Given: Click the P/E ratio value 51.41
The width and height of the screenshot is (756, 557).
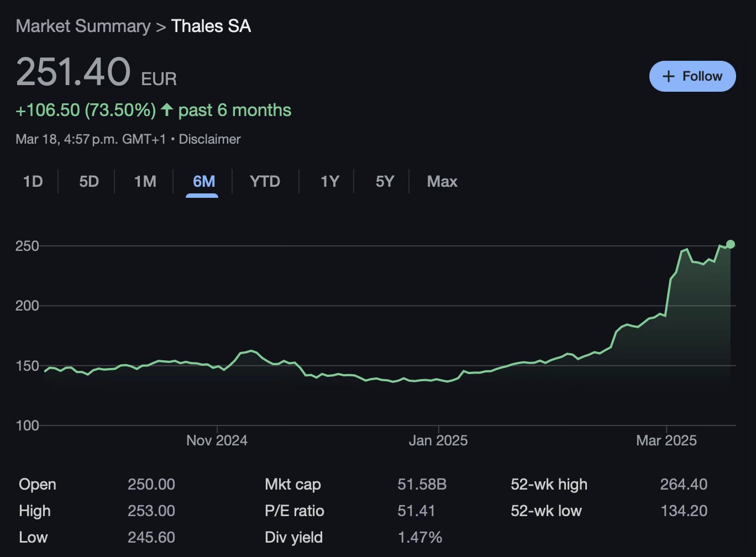Looking at the screenshot, I should tap(416, 511).
